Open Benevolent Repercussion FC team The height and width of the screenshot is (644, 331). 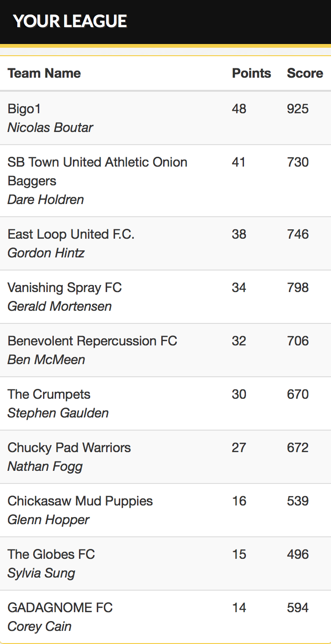(92, 341)
